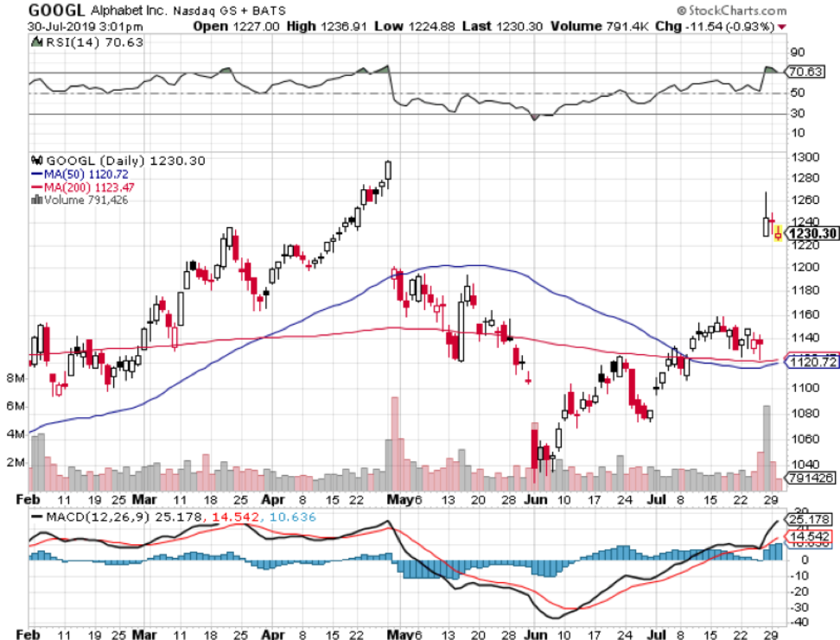Click the Open 1227.00 value
The height and width of the screenshot is (640, 840).
[x=236, y=26]
